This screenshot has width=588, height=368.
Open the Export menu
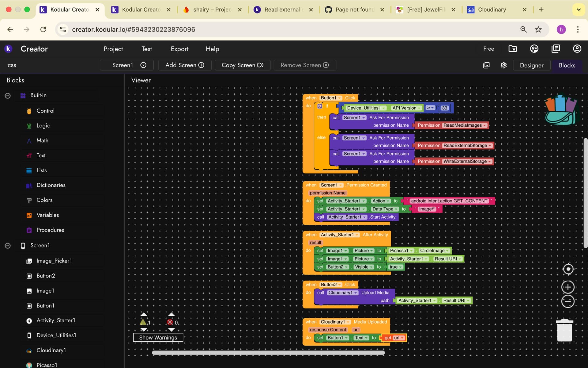179,49
